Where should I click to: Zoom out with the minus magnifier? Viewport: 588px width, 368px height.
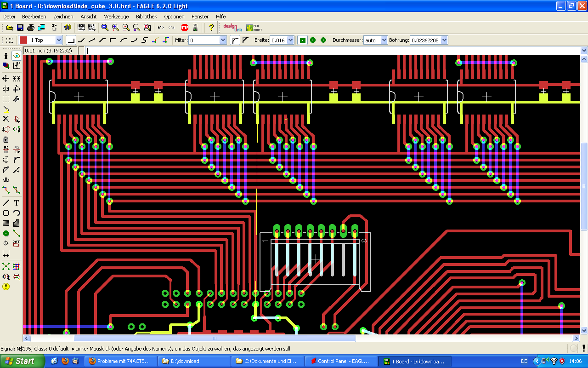tap(126, 28)
